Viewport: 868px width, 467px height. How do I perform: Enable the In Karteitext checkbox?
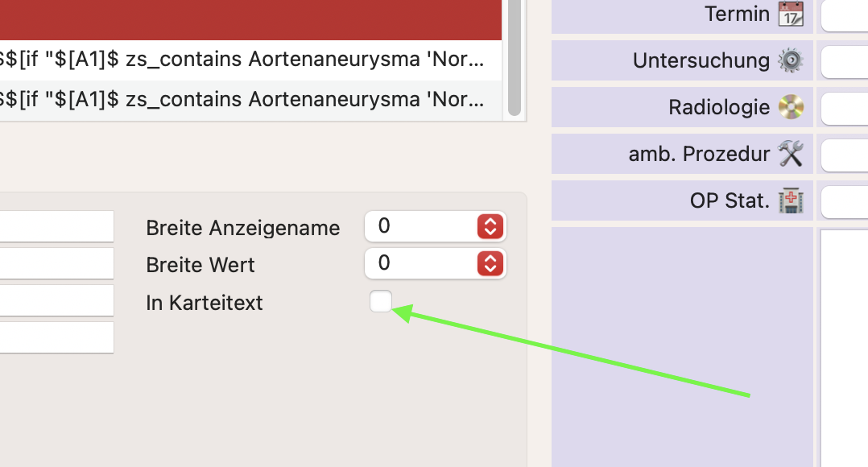[x=381, y=301]
